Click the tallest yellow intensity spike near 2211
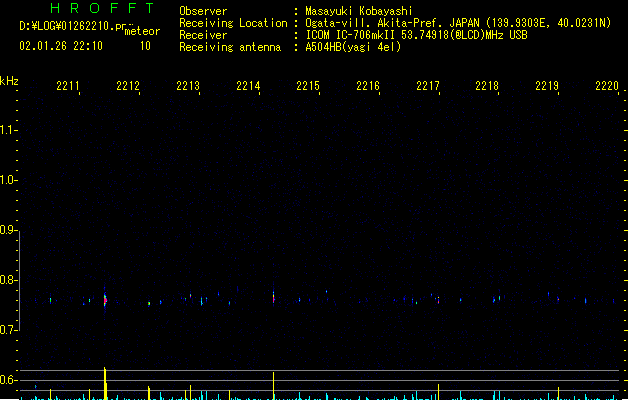Screen dimensions: 629x400 click(x=105, y=383)
